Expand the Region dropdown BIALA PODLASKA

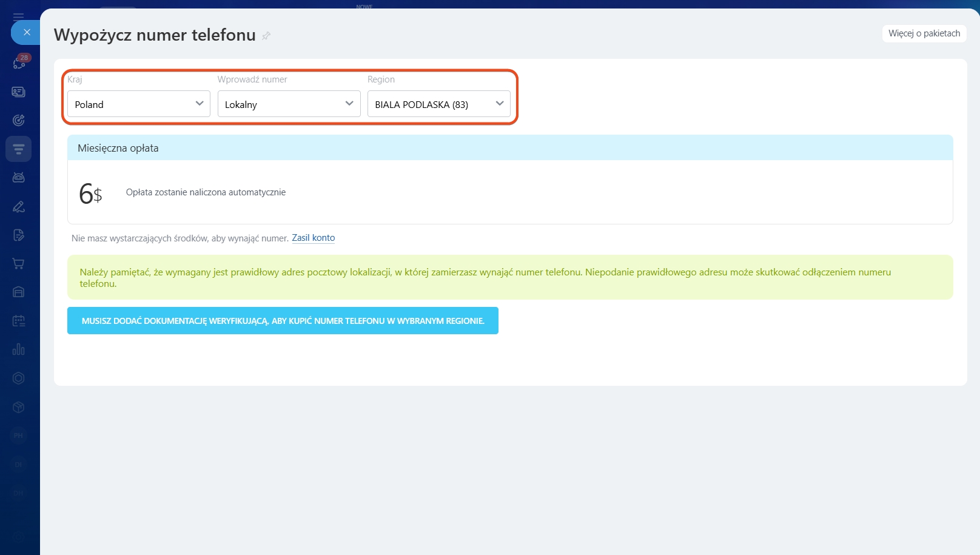click(x=438, y=104)
